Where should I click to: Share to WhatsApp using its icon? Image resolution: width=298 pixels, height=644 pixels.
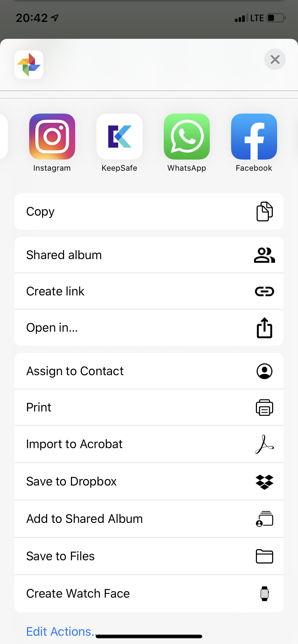[x=187, y=137]
